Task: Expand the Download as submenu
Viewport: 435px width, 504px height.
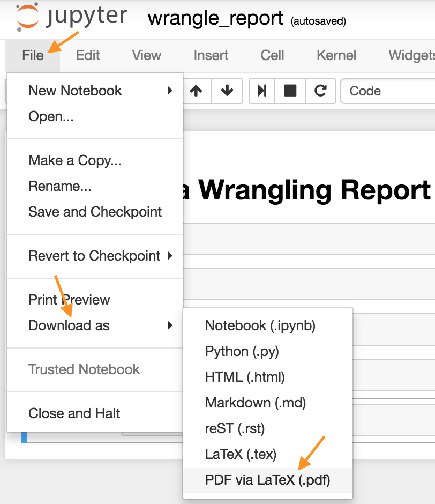Action: click(x=69, y=325)
